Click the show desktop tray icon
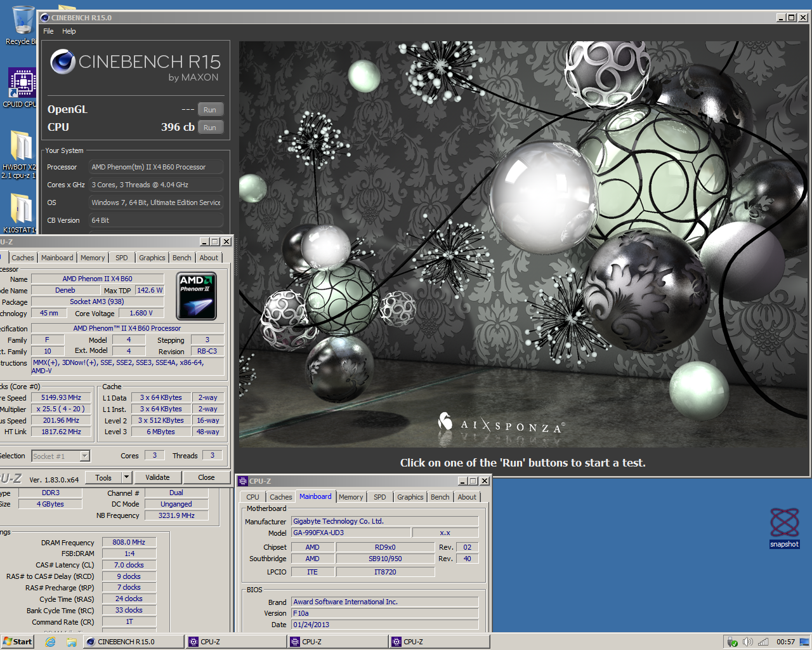 point(804,642)
